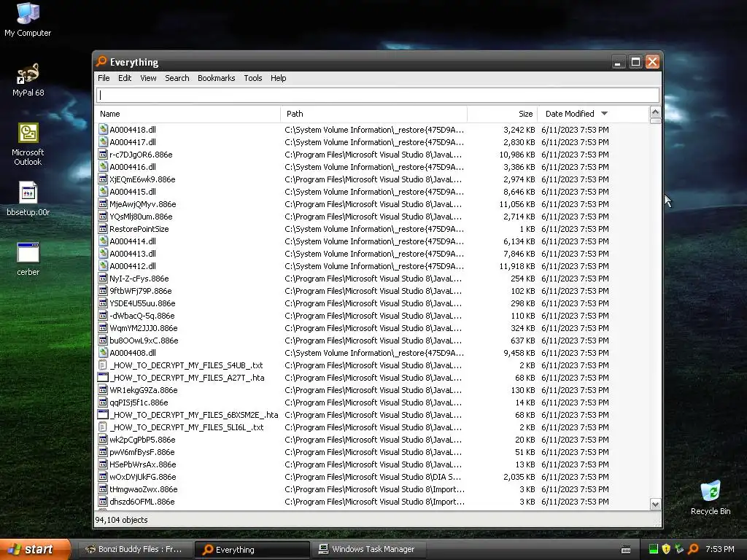
Task: Click icon of _HOW_TO_DECRYPT_MY_FILES_A27T_.hta
Action: pyautogui.click(x=103, y=378)
